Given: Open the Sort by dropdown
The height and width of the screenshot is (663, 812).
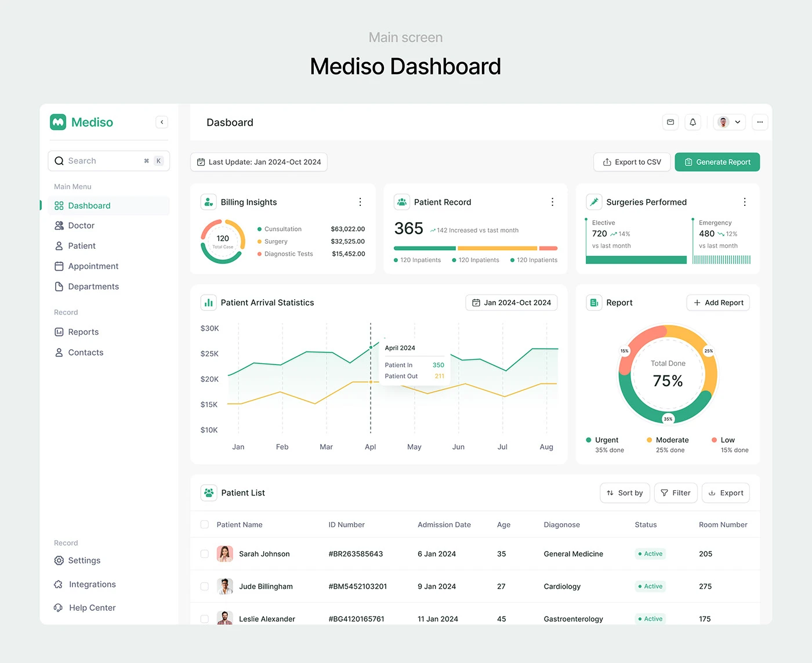Looking at the screenshot, I should (x=625, y=493).
